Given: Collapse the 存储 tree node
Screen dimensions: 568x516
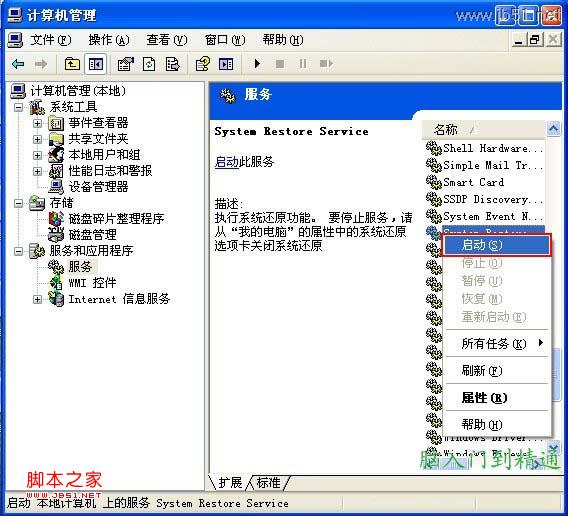Looking at the screenshot, I should (x=18, y=203).
